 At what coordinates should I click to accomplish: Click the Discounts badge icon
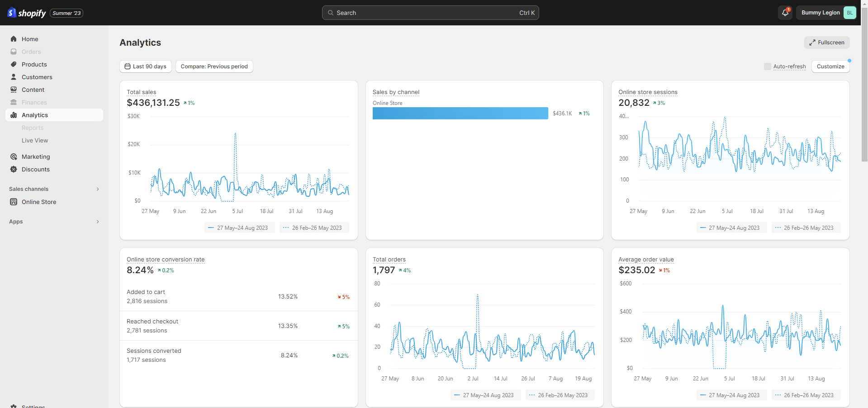(x=14, y=169)
